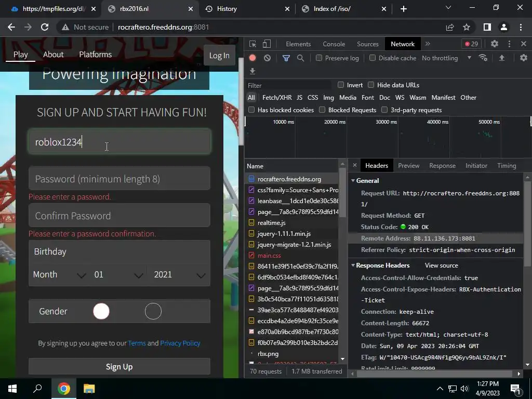Image resolution: width=532 pixels, height=399 pixels.
Task: Switch to the Console panel
Action: (x=334, y=44)
